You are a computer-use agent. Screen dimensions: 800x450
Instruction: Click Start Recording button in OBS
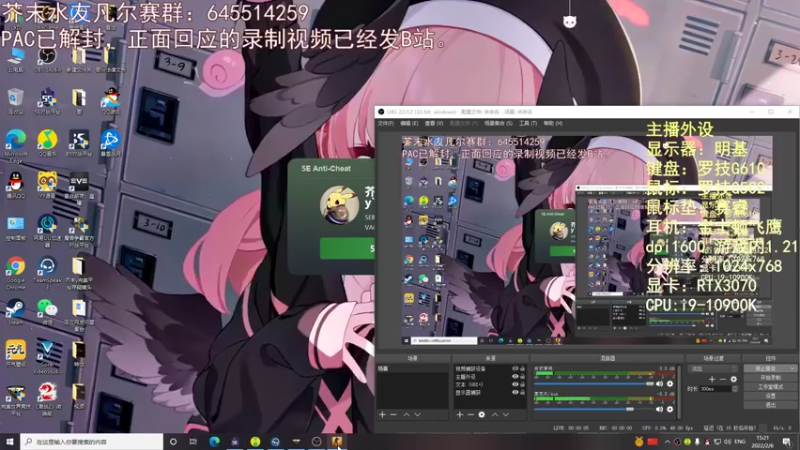tap(770, 378)
